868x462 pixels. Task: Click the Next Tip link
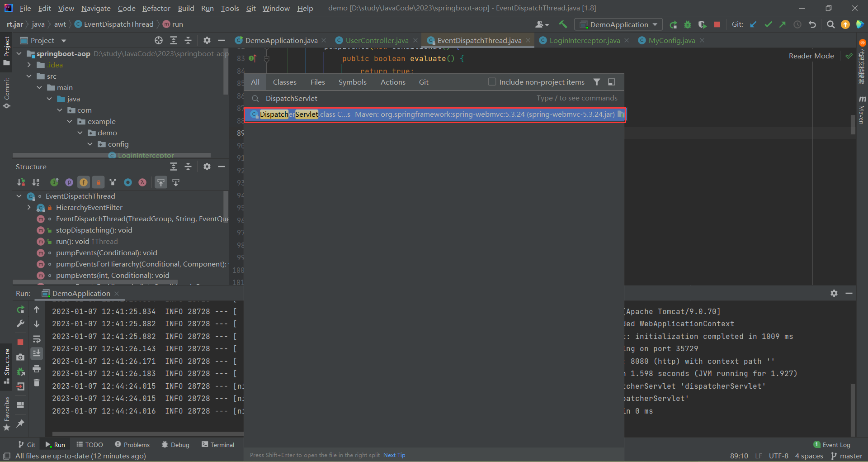394,455
